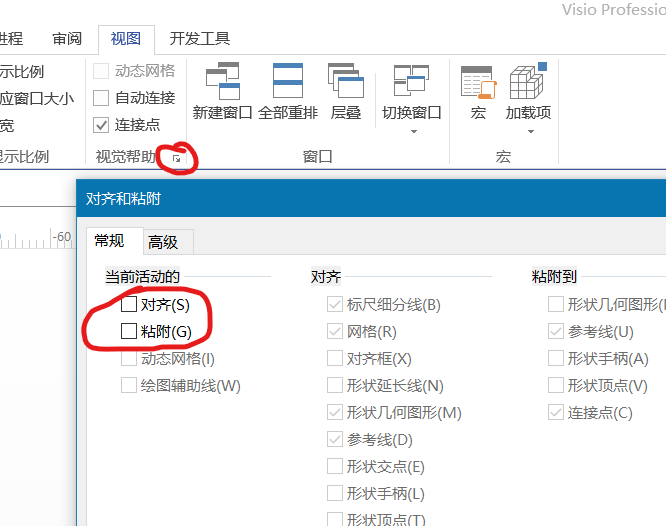Viewport: 666px width, 526px height.
Task: Select the 视图 ribbon tab
Action: point(126,39)
